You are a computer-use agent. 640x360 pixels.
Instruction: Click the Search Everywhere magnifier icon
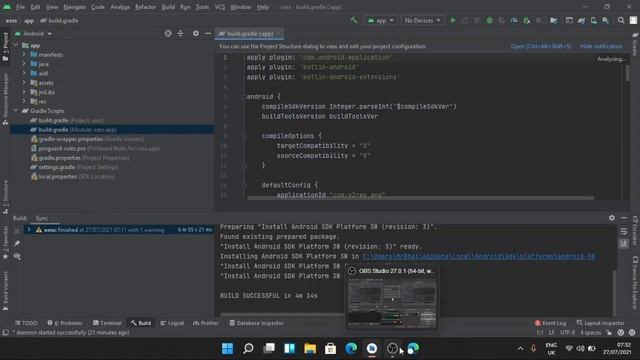(x=621, y=20)
